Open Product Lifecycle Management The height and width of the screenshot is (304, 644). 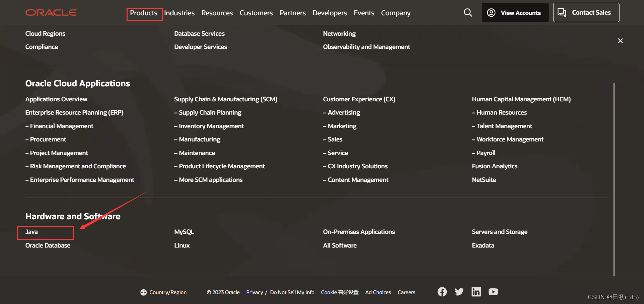tap(219, 166)
